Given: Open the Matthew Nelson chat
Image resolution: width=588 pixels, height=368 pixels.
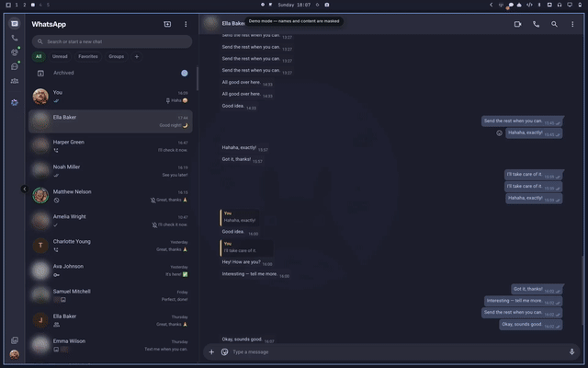Looking at the screenshot, I should pyautogui.click(x=110, y=196).
